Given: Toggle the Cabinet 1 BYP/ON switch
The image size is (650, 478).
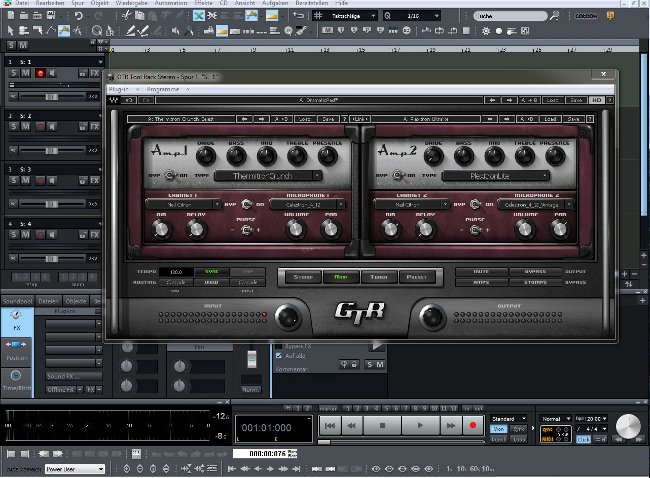Looking at the screenshot, I should tap(247, 204).
